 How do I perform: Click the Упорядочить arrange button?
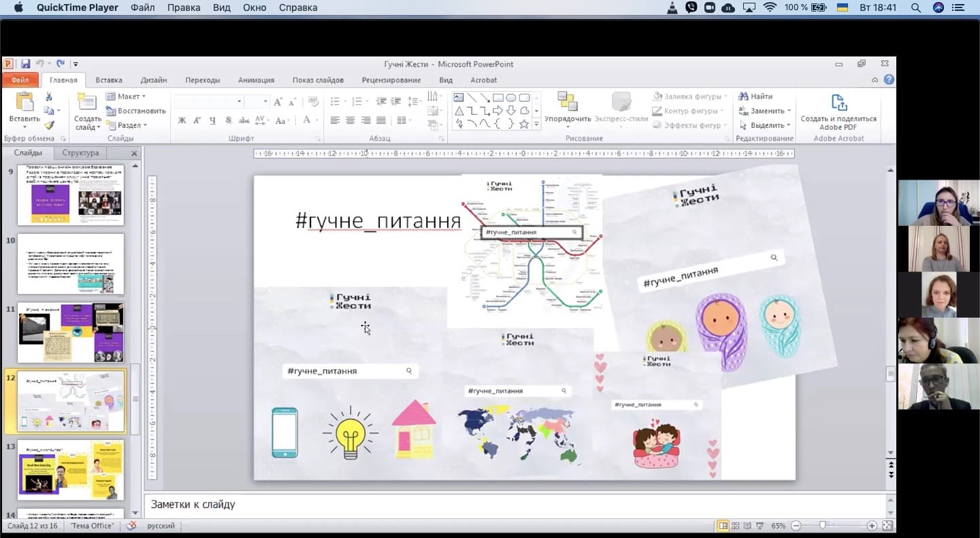[x=568, y=107]
